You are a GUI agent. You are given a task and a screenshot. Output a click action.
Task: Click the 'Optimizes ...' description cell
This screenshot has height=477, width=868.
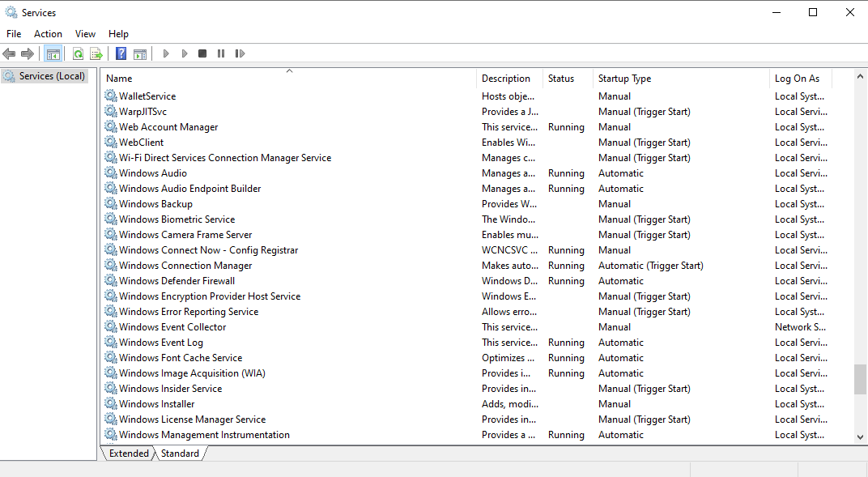508,357
